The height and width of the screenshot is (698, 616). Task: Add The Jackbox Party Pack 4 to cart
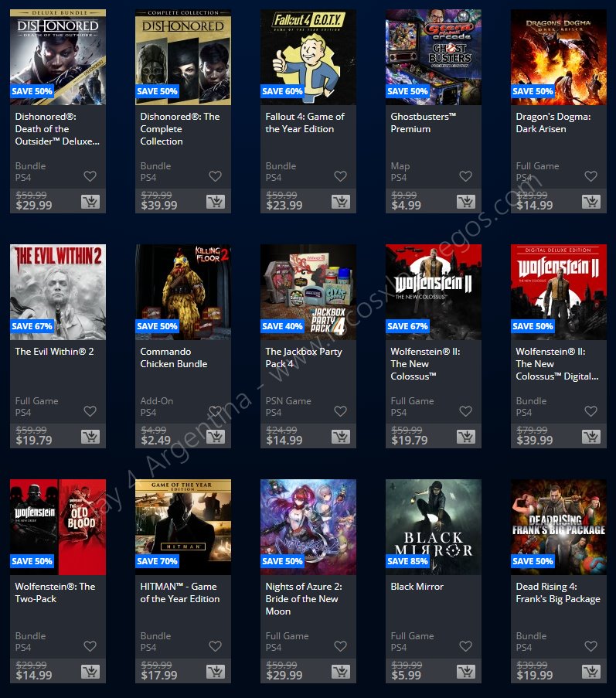click(341, 438)
